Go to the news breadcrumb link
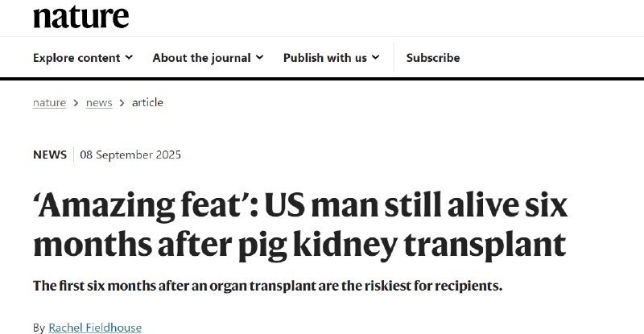This screenshot has width=644, height=334. coord(99,102)
